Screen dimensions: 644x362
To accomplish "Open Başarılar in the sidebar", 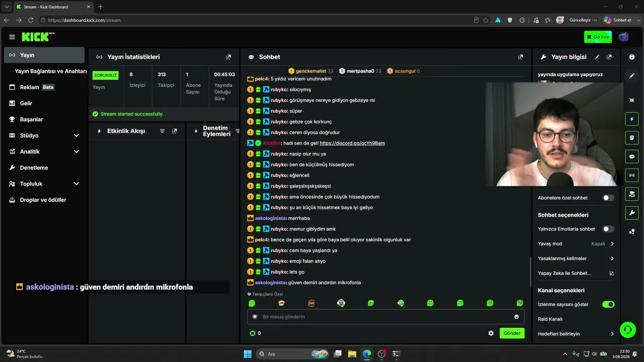I will 44,119.
